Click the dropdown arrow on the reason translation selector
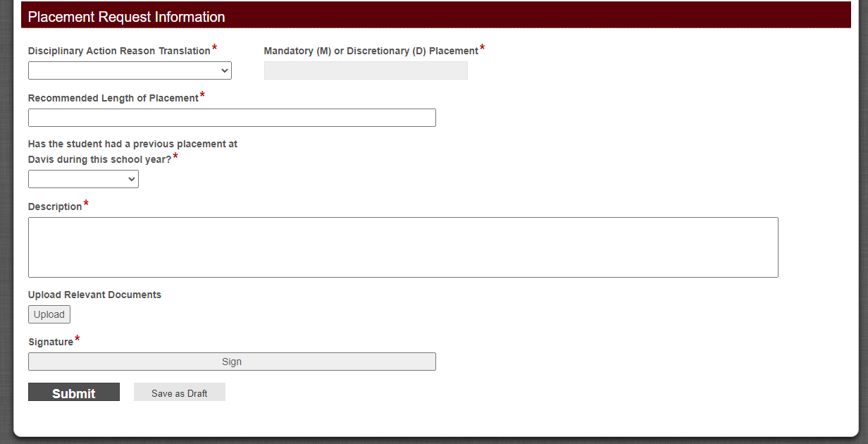Screen dimensions: 868x444 [x=224, y=70]
